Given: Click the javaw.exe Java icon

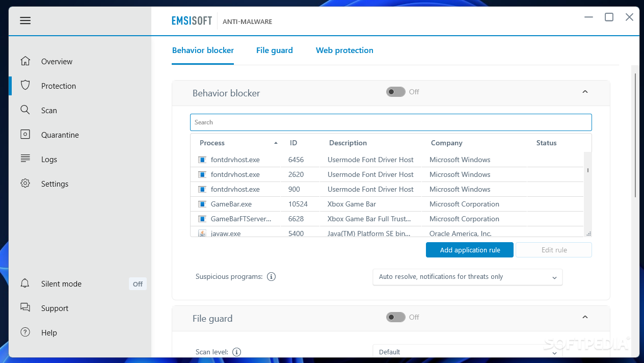Looking at the screenshot, I should click(202, 234).
